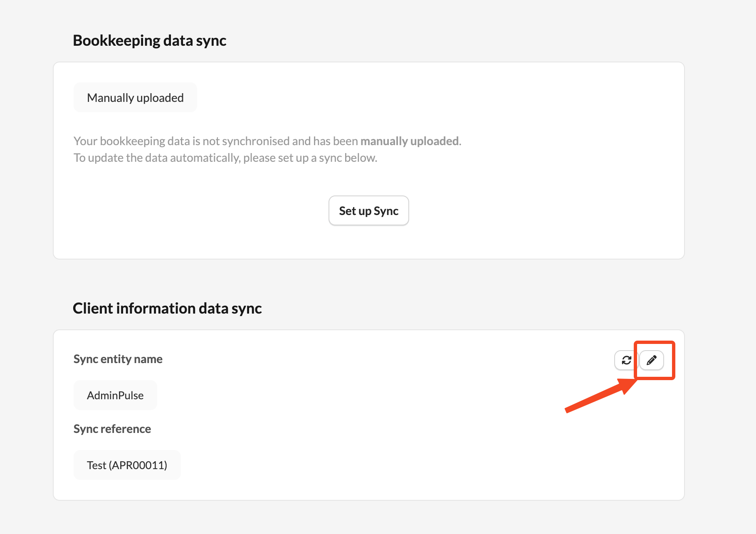Viewport: 756px width, 534px height.
Task: Click the red arrow annotation
Action: coord(600,395)
